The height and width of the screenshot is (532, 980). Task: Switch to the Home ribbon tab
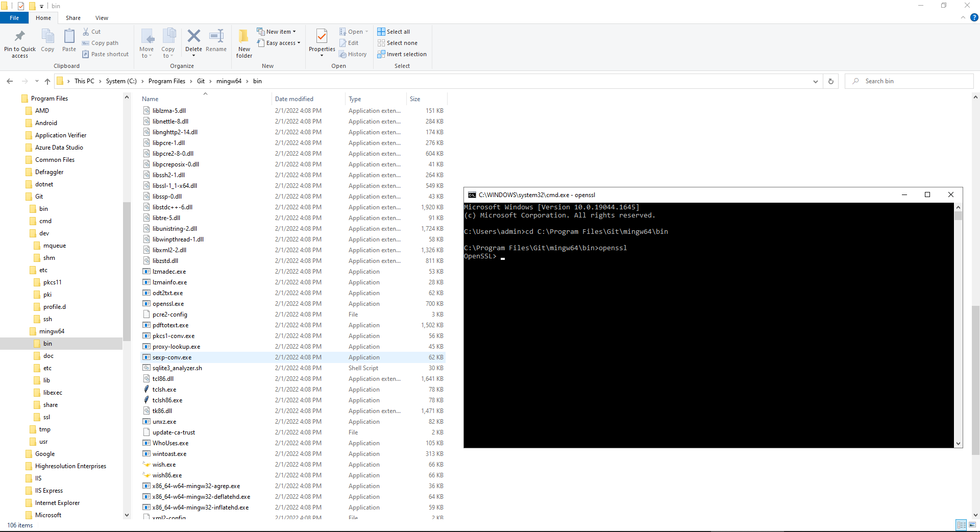[x=43, y=18]
